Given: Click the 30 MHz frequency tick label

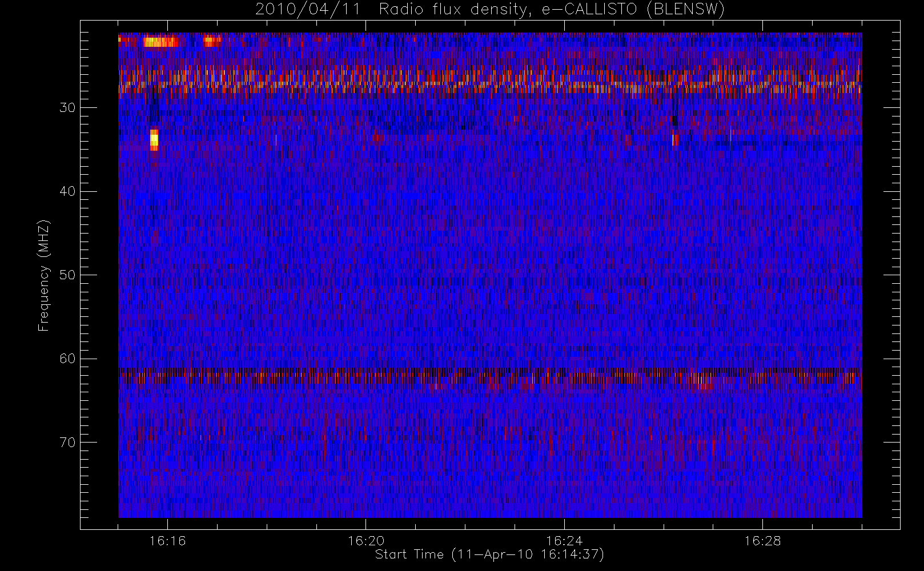Looking at the screenshot, I should click(67, 108).
